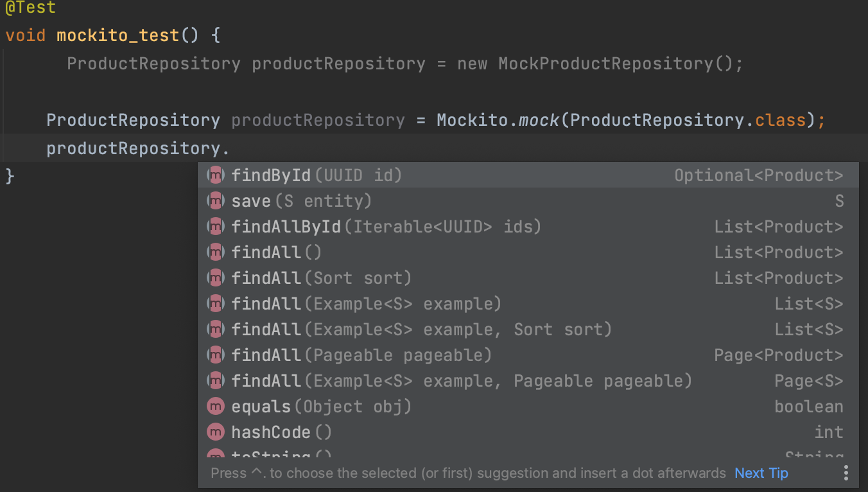Screen dimensions: 868x492
Task: Click method icon beside equals
Action: (x=215, y=407)
